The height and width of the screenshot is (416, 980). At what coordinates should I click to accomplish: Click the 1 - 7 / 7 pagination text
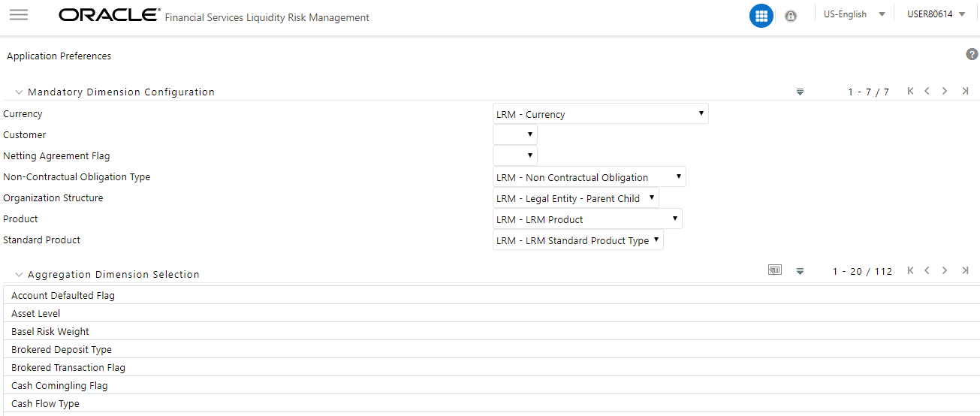pyautogui.click(x=869, y=92)
